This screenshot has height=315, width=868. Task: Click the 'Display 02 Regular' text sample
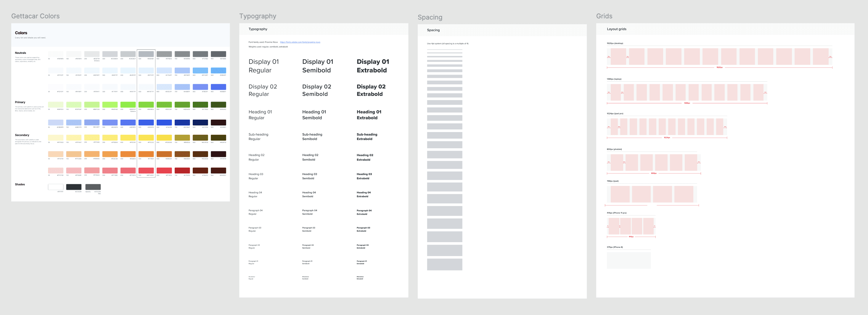[263, 90]
